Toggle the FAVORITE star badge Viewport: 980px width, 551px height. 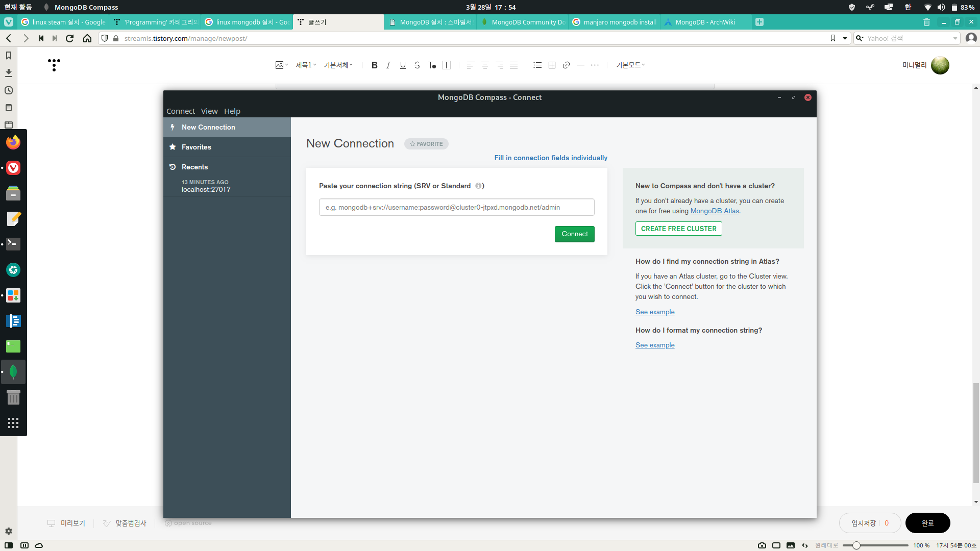coord(426,144)
